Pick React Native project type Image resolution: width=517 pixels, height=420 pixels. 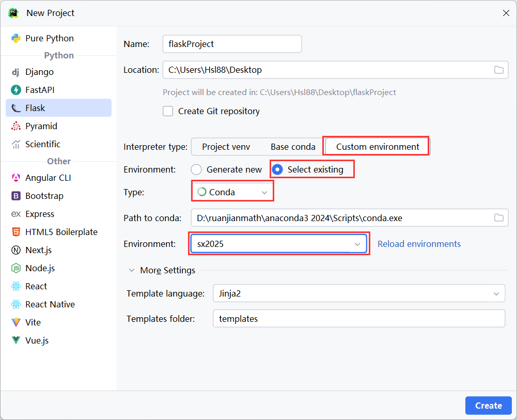[59, 304]
